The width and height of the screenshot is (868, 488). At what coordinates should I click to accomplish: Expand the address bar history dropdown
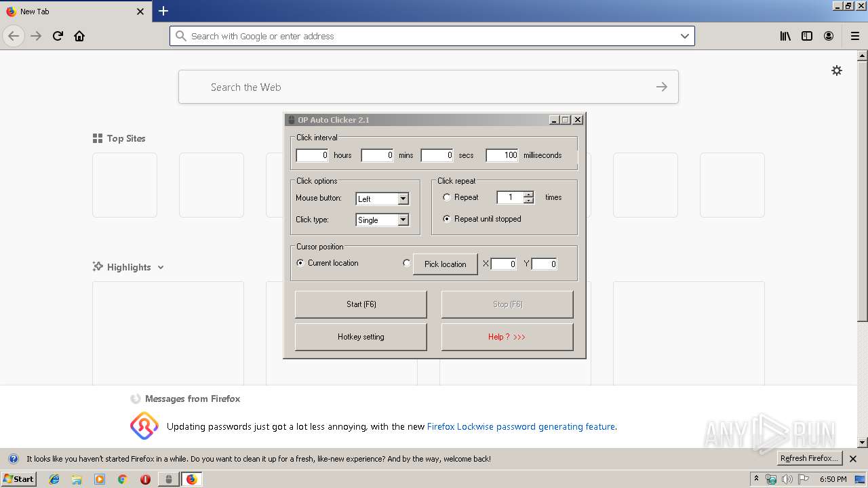[x=685, y=36]
